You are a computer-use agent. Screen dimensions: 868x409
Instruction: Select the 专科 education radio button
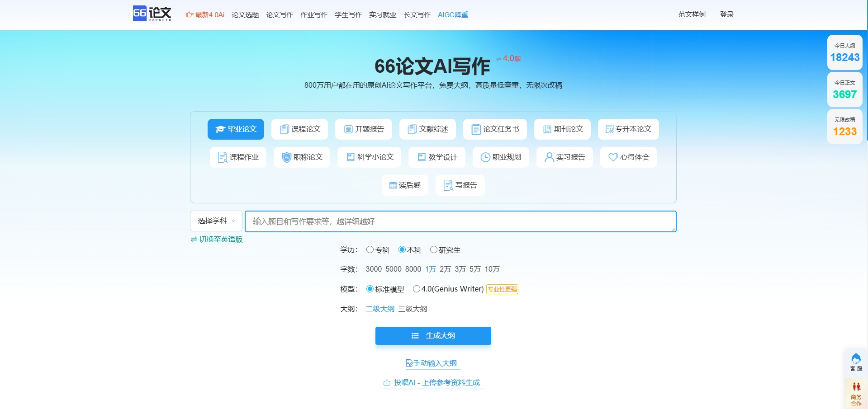click(370, 249)
